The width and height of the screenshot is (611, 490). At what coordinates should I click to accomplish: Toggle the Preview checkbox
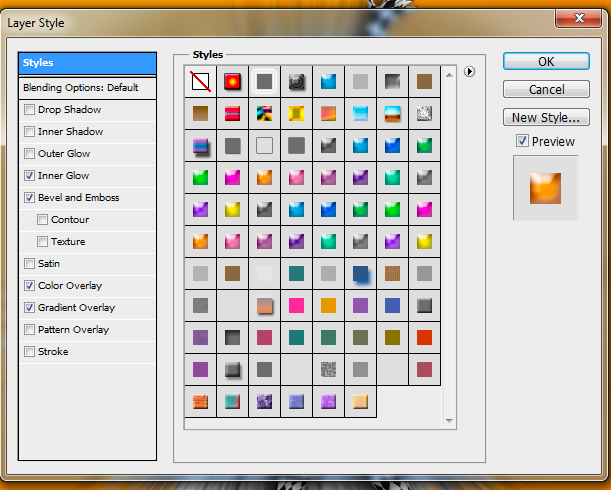tap(522, 141)
